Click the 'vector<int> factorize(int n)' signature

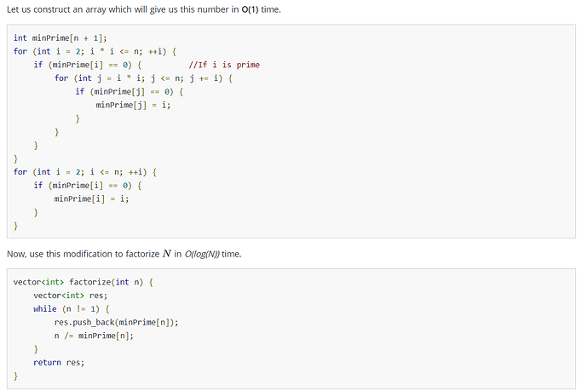click(84, 282)
